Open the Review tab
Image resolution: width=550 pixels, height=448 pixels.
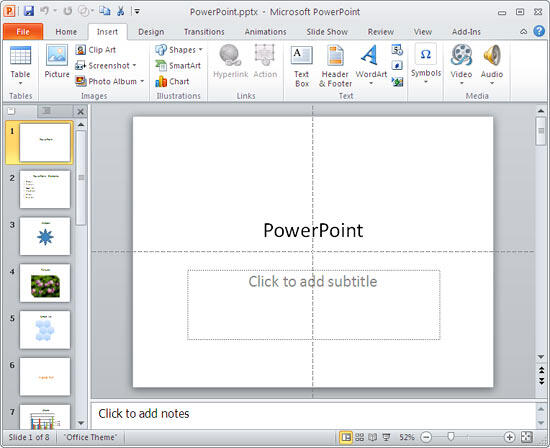[x=381, y=32]
